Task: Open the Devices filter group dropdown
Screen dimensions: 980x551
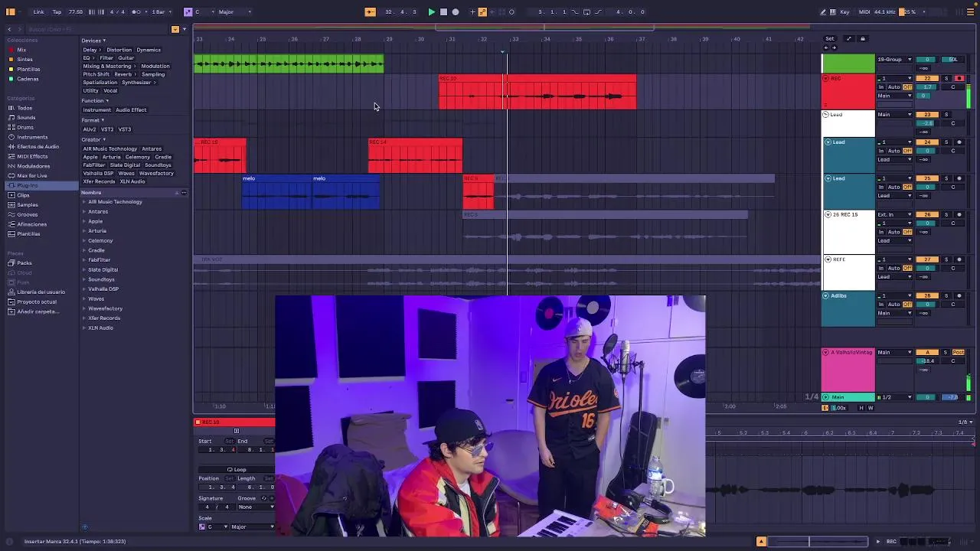Action: tap(94, 41)
